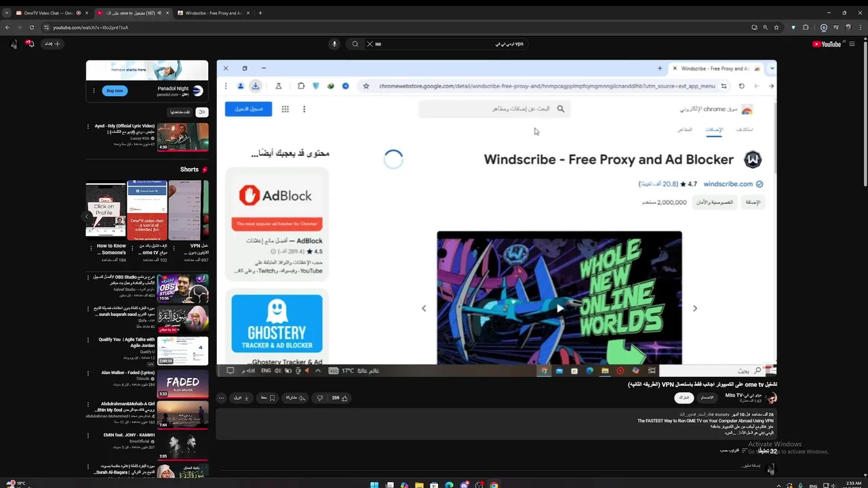Switch to the Windscribe - Free Proxy tab

point(212,13)
